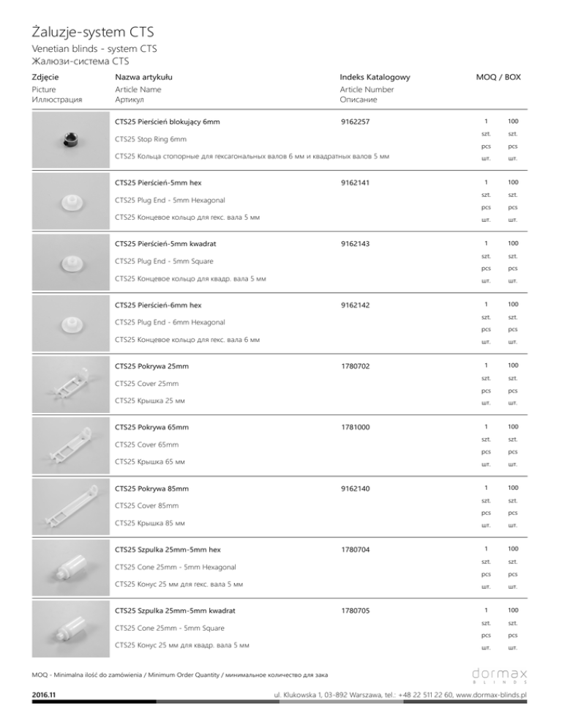Image resolution: width=562 pixels, height=728 pixels.
Task: Click catalog number 9162257
Action: (356, 121)
